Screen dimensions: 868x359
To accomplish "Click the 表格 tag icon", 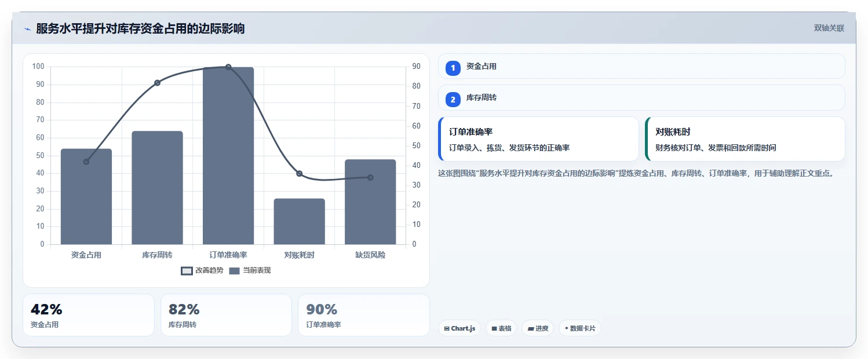I will click(x=494, y=329).
